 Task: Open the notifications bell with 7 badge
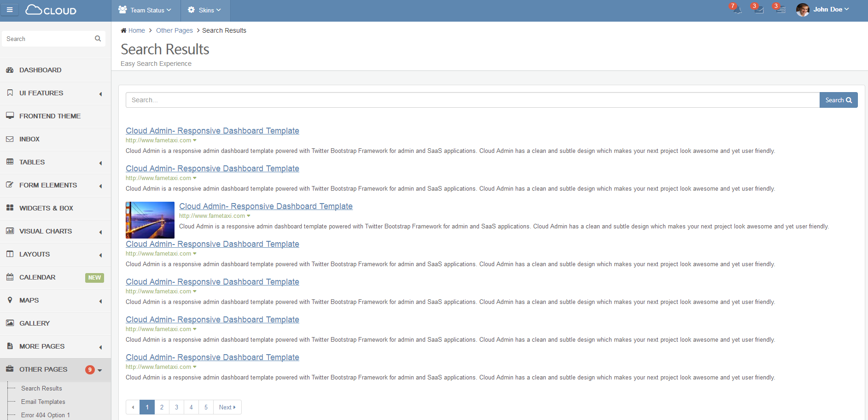(x=737, y=10)
